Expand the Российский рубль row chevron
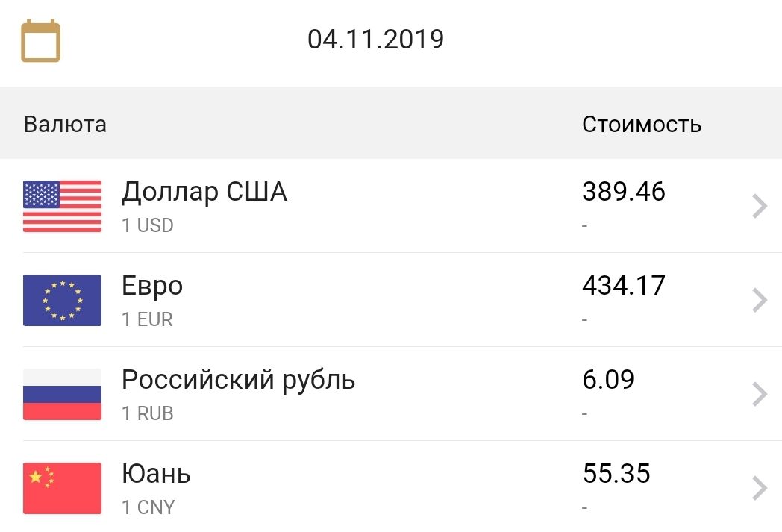Image resolution: width=782 pixels, height=532 pixels. (x=759, y=395)
